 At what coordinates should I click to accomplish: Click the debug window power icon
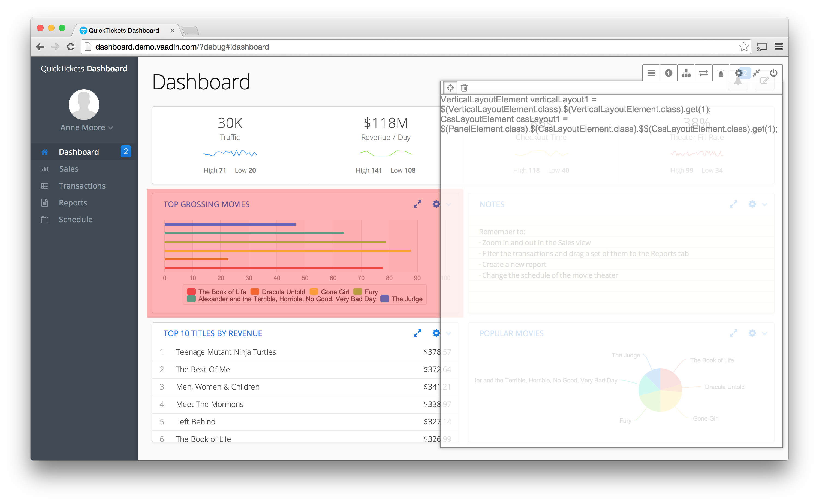tap(773, 73)
